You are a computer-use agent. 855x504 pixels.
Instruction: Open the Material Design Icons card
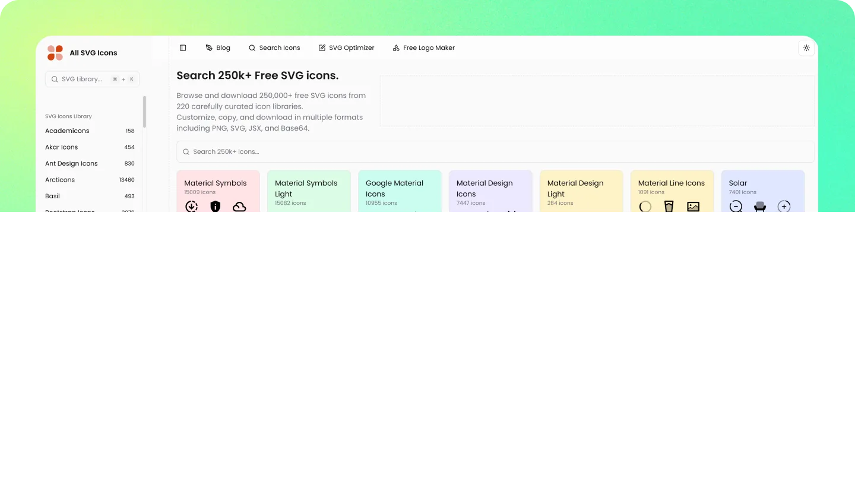[490, 191]
